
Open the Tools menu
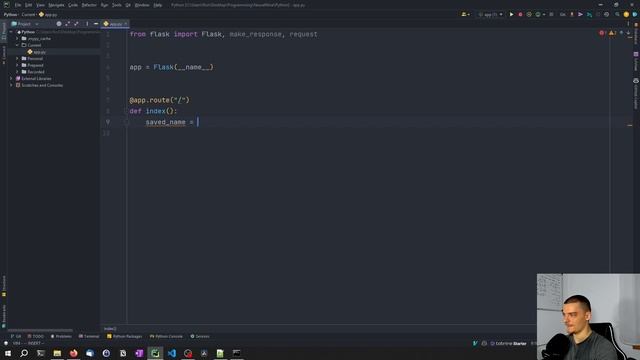tap(117, 5)
